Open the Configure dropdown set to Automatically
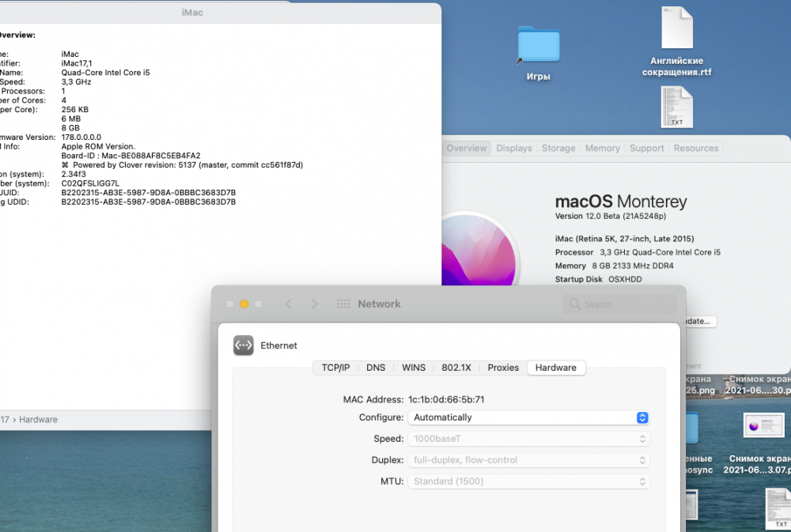This screenshot has width=791, height=532. [x=528, y=417]
